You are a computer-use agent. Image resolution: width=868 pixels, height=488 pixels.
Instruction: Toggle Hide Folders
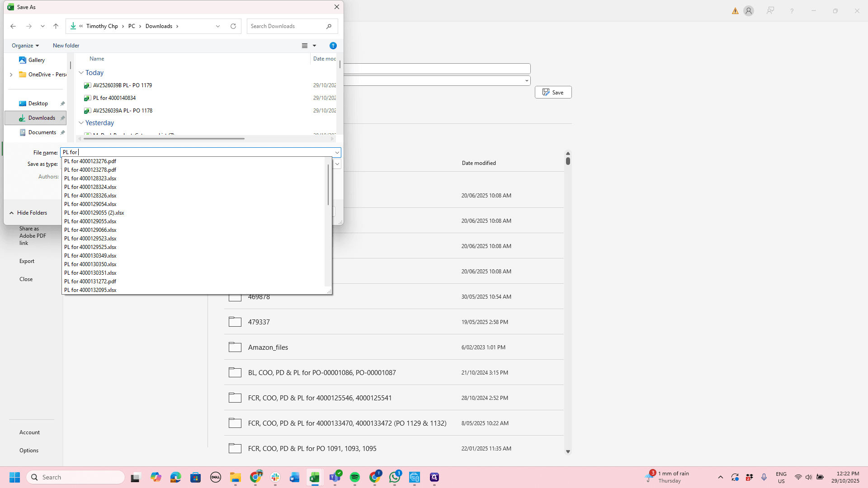[28, 213]
